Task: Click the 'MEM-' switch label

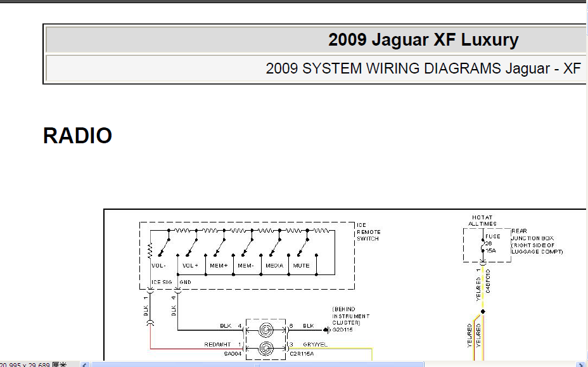Action: (x=246, y=266)
